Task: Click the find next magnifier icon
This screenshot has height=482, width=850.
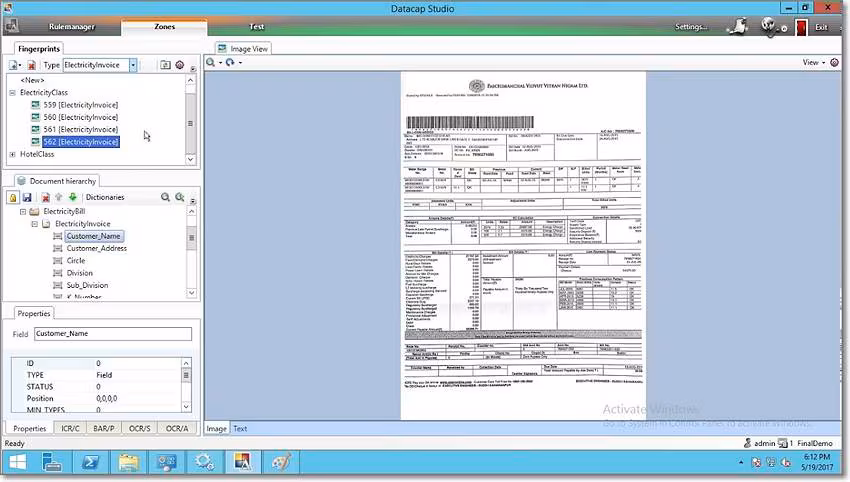Action: (180, 197)
